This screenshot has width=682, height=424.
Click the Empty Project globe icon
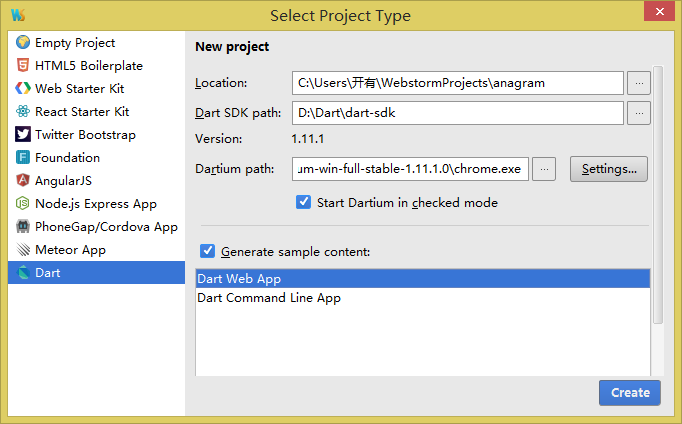pos(23,43)
